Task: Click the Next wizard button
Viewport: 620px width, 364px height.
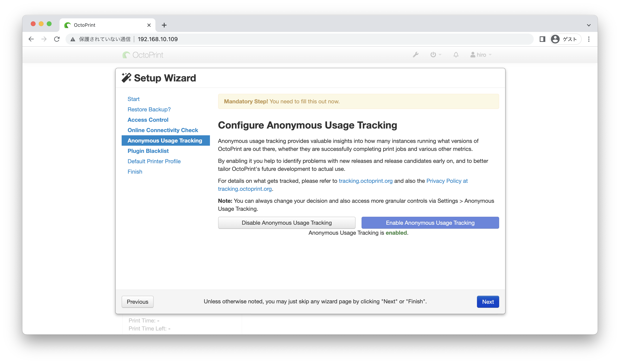Action: click(x=488, y=302)
